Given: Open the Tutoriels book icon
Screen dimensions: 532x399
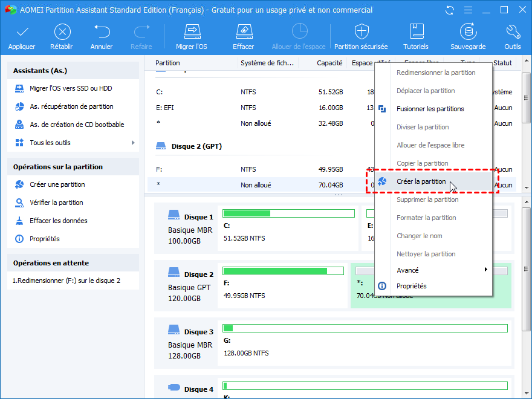Looking at the screenshot, I should (417, 31).
